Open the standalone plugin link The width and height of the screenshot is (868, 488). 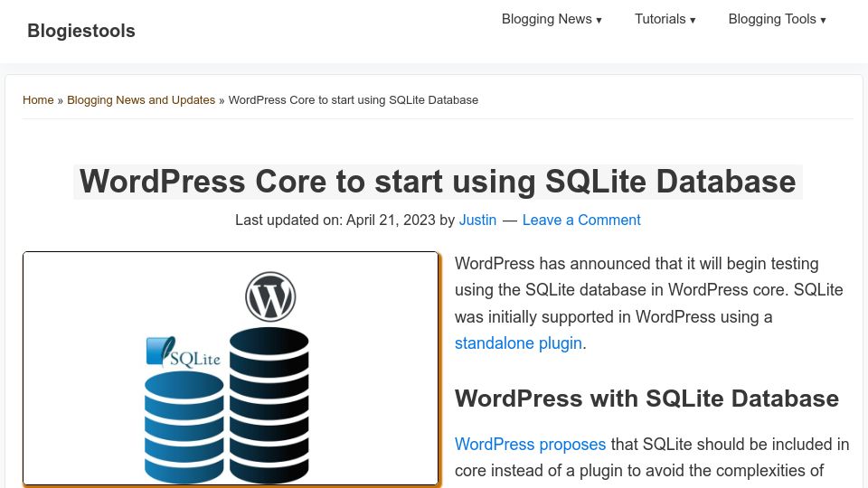click(518, 343)
